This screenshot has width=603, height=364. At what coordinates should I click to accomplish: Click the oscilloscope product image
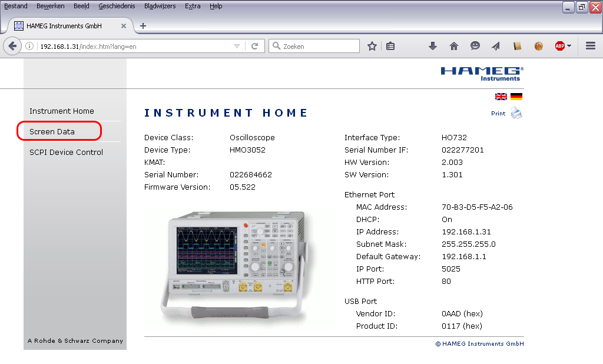click(238, 268)
